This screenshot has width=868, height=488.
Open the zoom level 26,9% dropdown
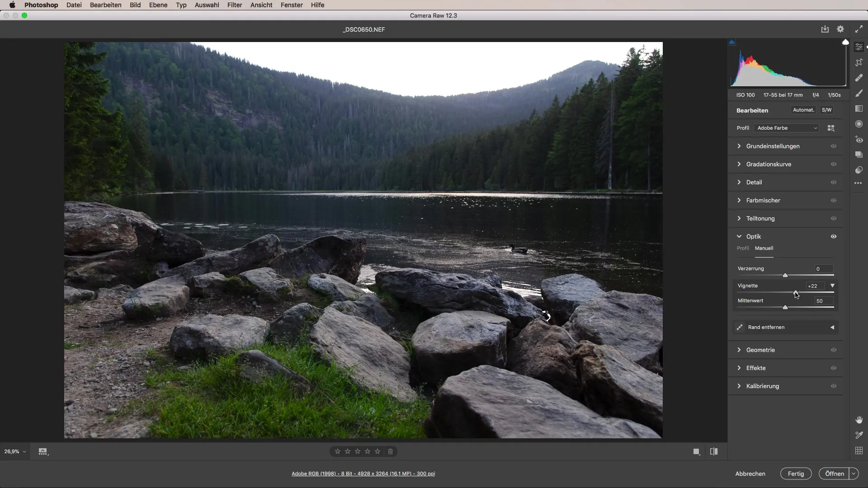tap(15, 451)
